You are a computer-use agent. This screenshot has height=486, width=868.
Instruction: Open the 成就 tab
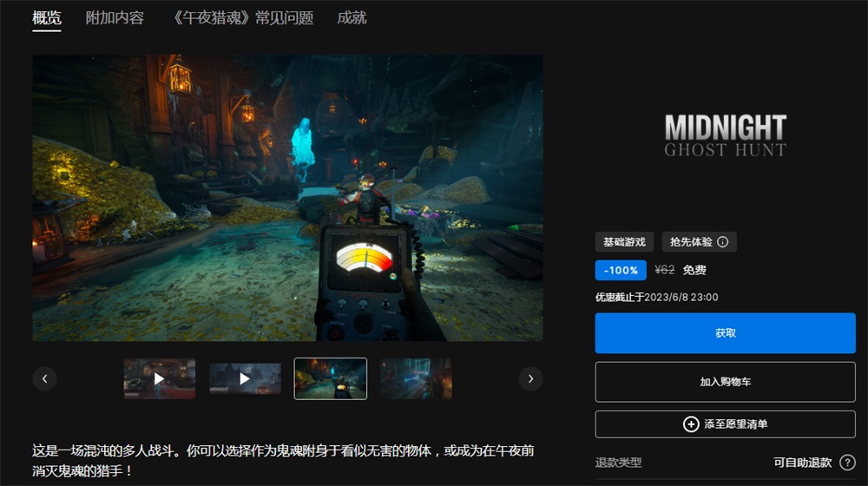click(352, 18)
